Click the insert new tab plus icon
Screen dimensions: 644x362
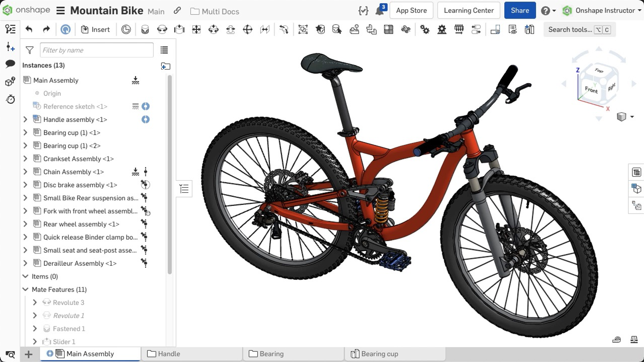point(28,354)
